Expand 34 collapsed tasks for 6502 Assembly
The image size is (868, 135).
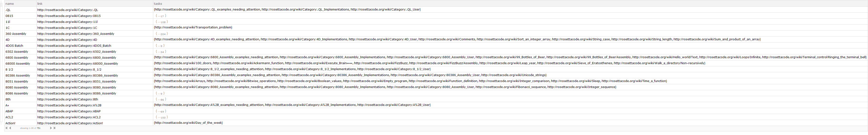161,52
